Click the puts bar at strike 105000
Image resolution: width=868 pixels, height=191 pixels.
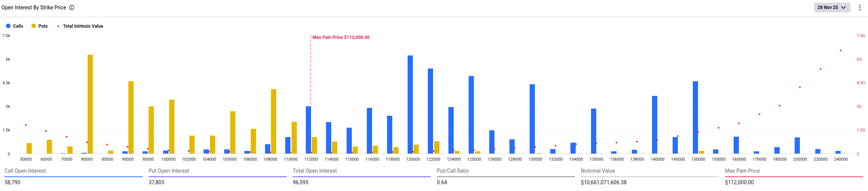click(x=233, y=132)
